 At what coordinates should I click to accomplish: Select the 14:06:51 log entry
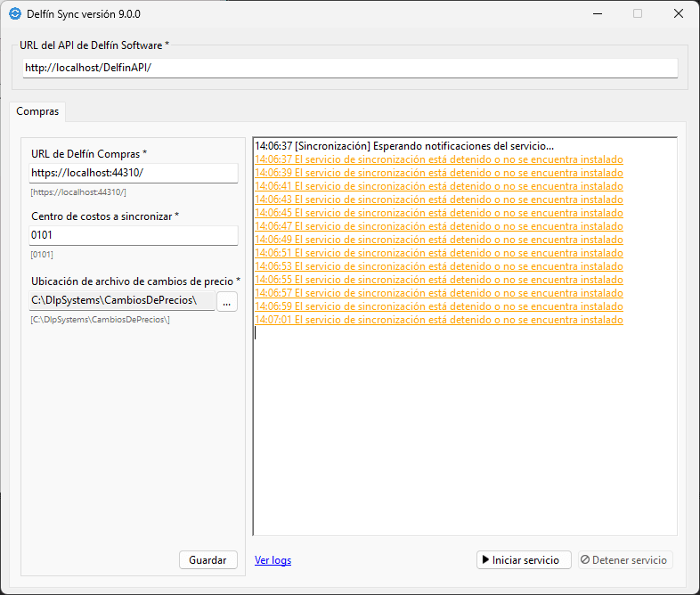438,253
